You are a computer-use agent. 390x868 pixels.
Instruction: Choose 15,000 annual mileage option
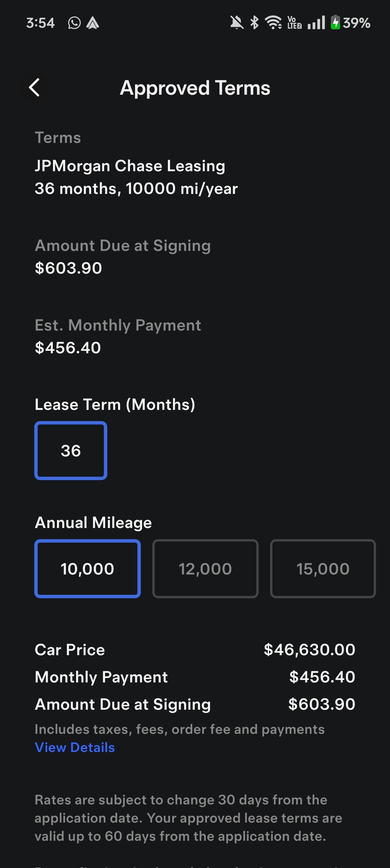[x=323, y=569]
